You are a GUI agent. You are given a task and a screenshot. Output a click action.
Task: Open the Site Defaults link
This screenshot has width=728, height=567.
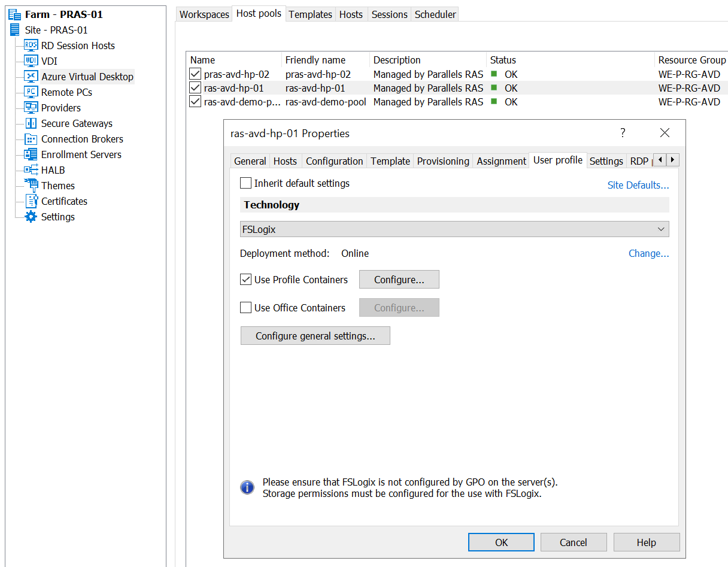(x=638, y=185)
